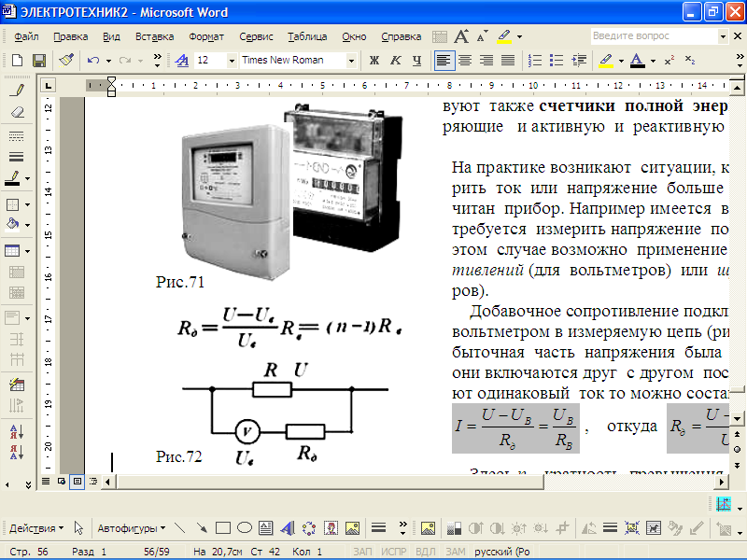Image resolution: width=747 pixels, height=560 pixels.
Task: Open the Формат menu
Action: [206, 36]
